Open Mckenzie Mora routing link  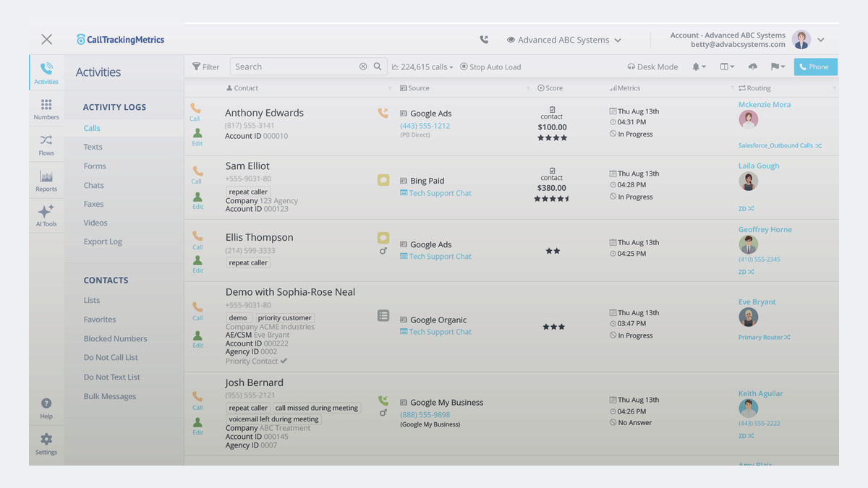point(765,104)
